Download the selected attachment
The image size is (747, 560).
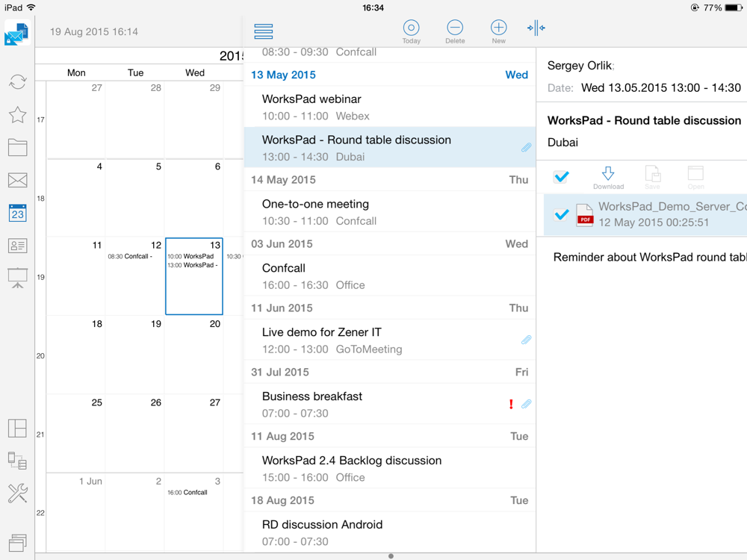608,178
